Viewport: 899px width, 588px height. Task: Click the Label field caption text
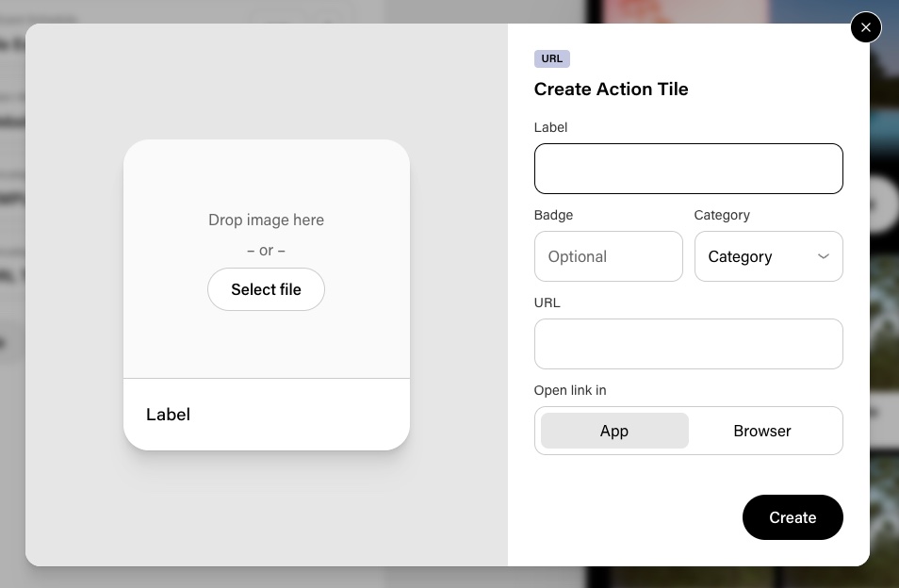(550, 127)
